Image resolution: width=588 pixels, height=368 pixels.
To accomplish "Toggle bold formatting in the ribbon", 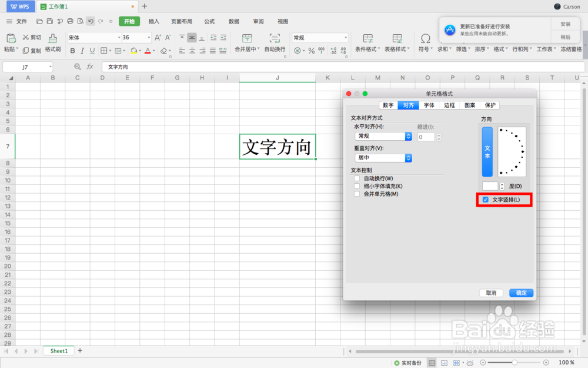I will [72, 51].
